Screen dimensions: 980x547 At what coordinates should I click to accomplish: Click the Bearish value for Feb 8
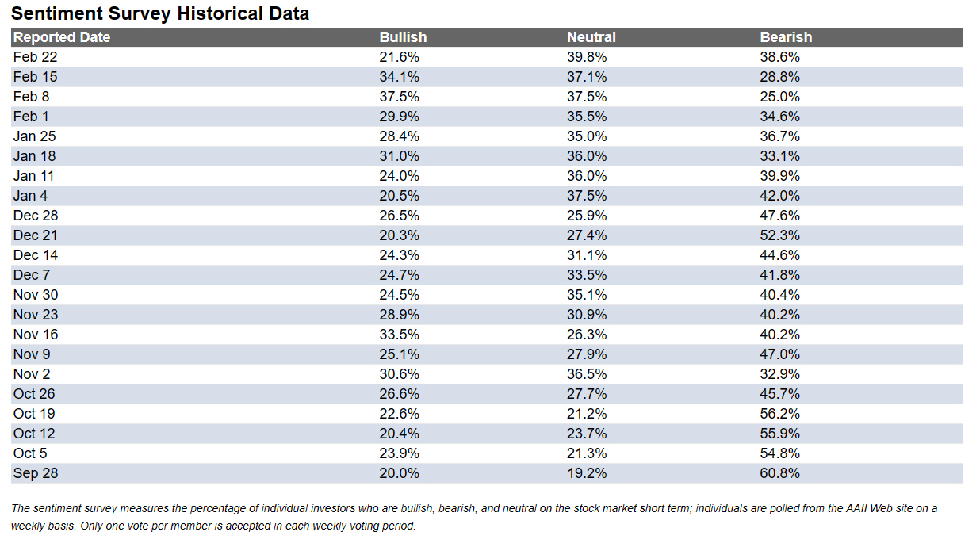tap(780, 97)
